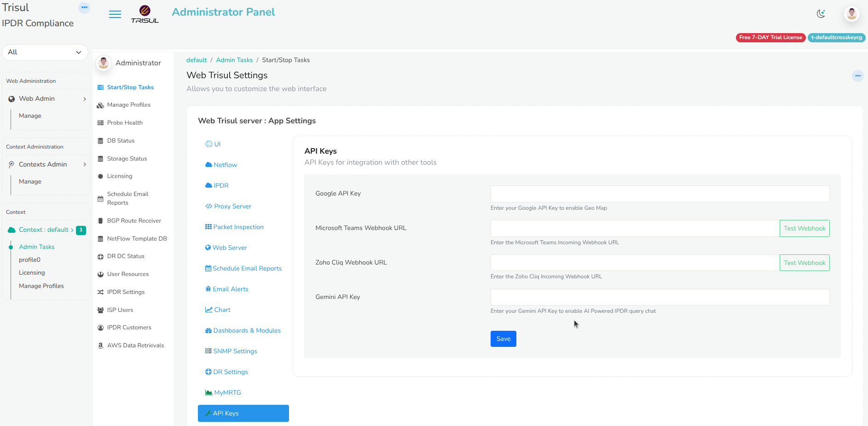
Task: Test the Microsoft Teams webhook
Action: (x=804, y=229)
